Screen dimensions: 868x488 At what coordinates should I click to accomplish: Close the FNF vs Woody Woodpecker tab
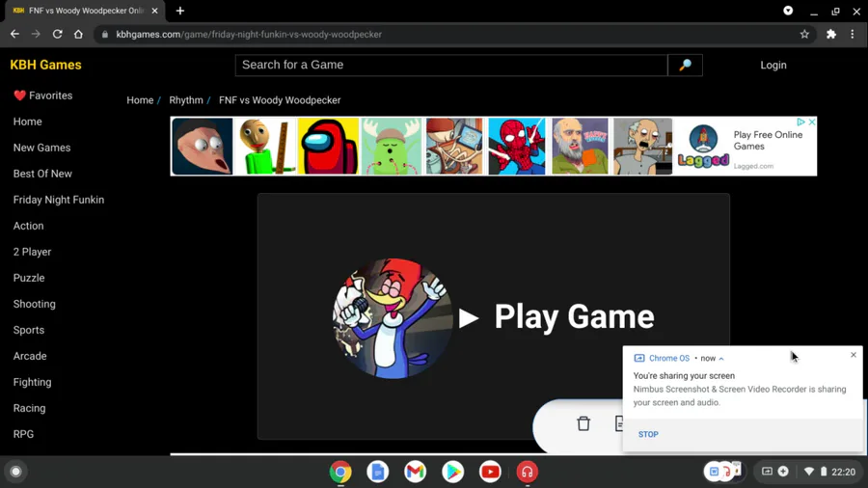[x=154, y=11]
